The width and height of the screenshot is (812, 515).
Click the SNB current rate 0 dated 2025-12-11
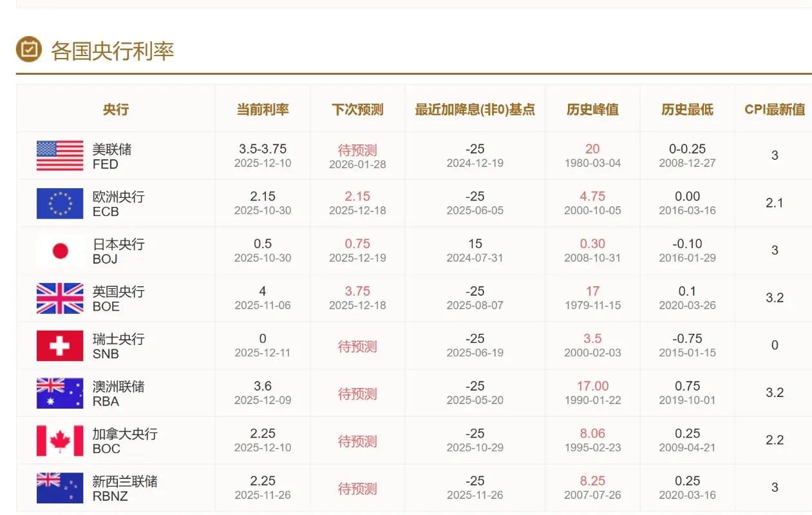tap(263, 339)
